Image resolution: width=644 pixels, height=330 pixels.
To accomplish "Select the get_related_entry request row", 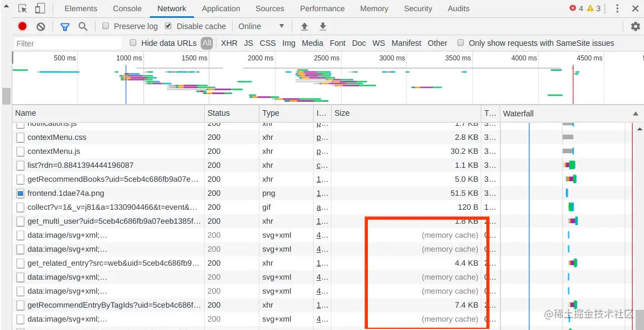I will click(x=255, y=263).
